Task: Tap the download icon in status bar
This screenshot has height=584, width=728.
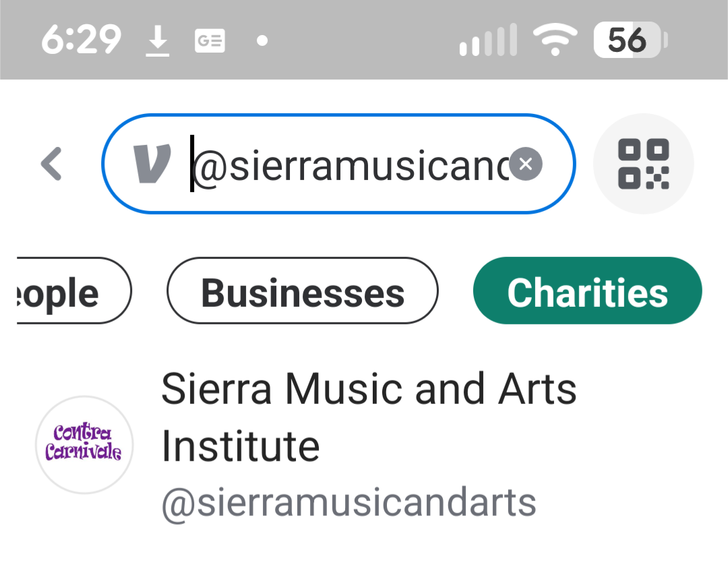Action: pos(157,42)
